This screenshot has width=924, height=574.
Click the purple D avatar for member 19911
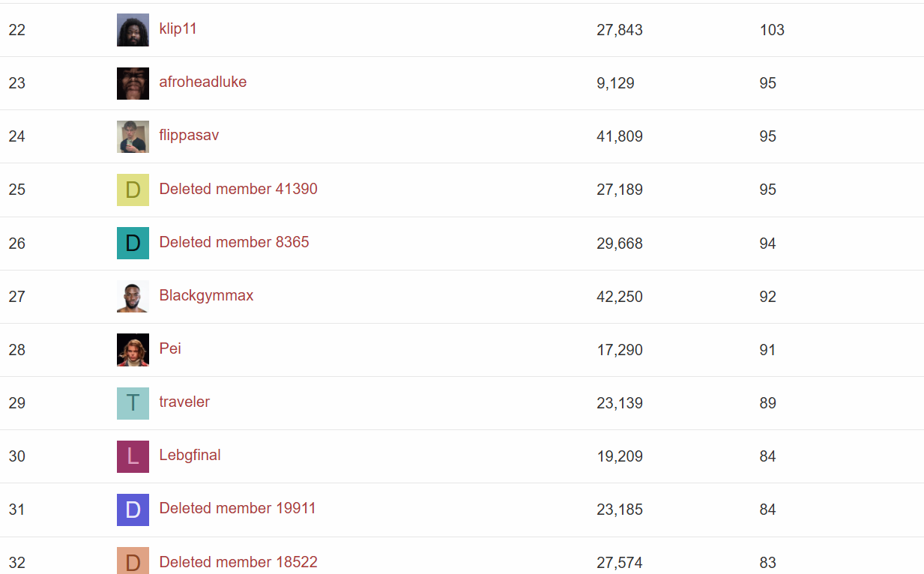pyautogui.click(x=133, y=509)
